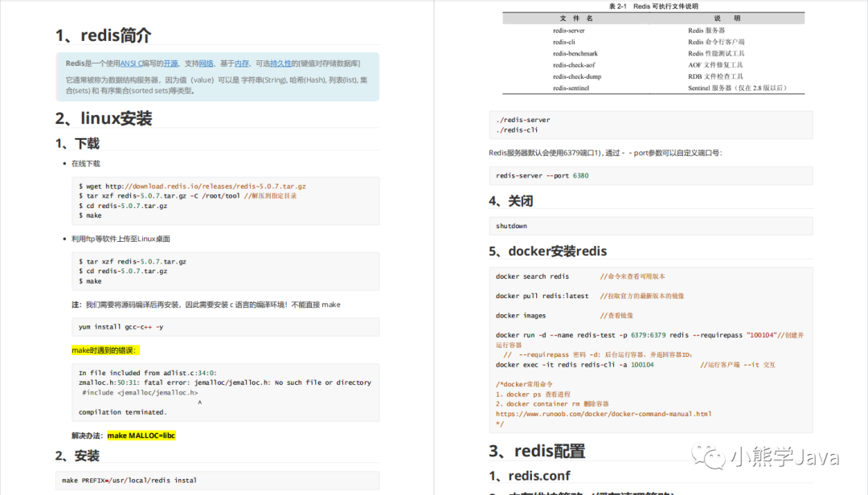
Task: Click the ./redis-cli code line
Action: coord(517,130)
